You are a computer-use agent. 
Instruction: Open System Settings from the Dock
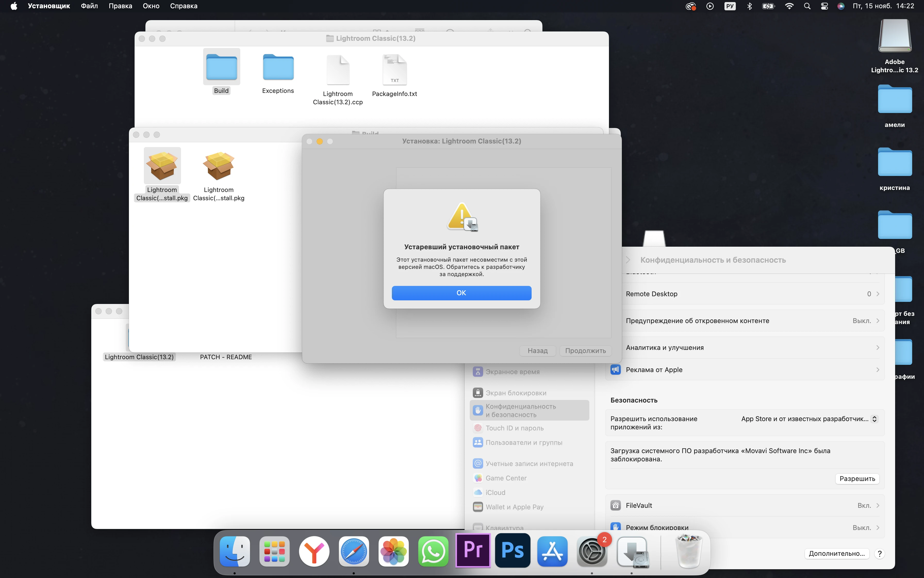592,551
